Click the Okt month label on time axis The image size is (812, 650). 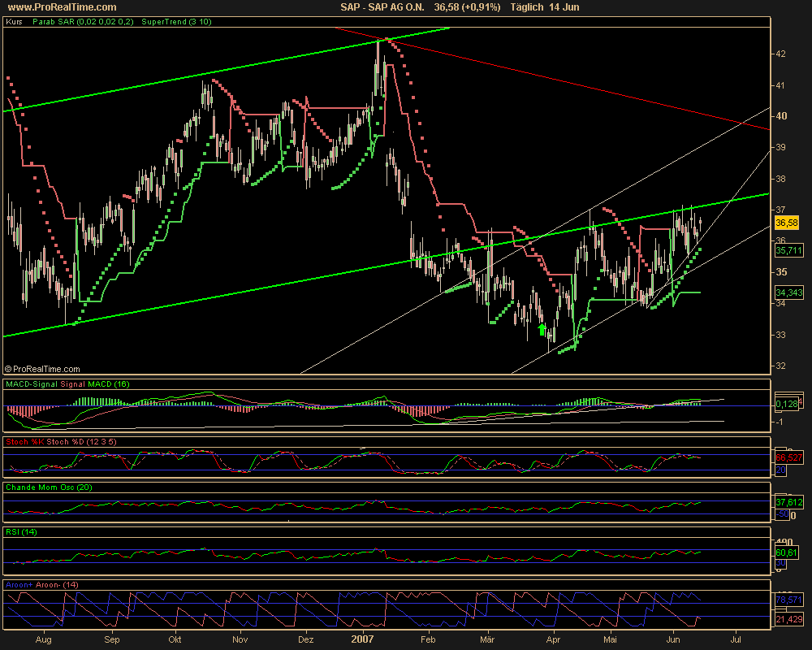[175, 639]
